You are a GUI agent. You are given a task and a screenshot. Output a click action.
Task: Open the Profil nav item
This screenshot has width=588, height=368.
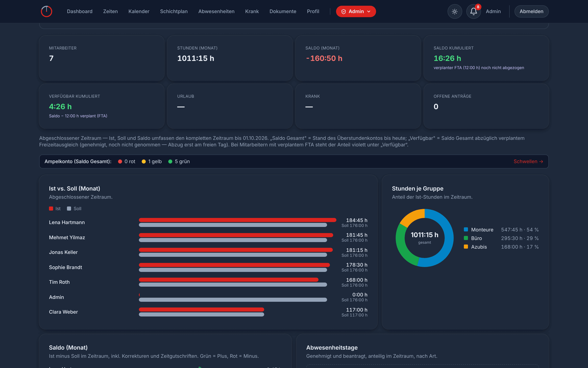point(313,11)
